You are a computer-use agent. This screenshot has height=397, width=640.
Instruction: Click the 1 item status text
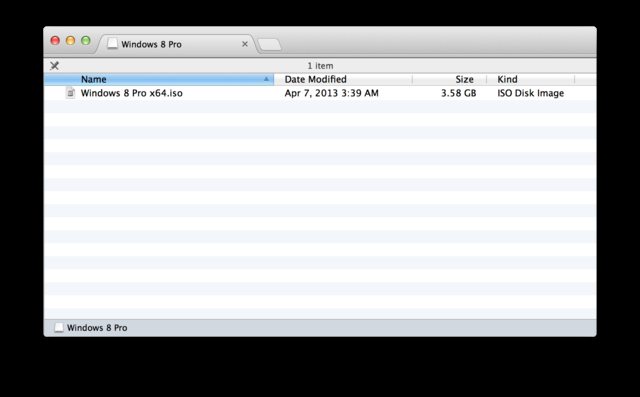pos(320,66)
